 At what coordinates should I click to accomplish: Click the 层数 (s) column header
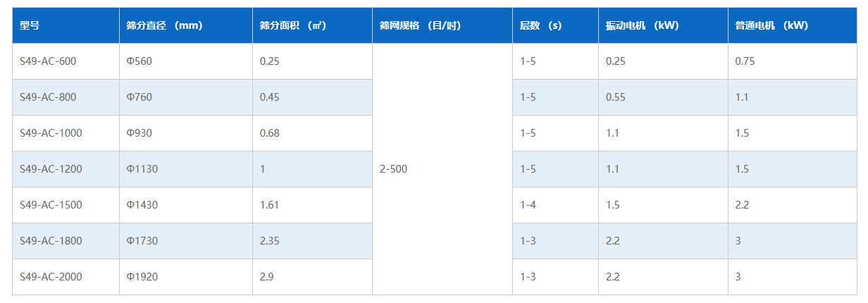[540, 25]
